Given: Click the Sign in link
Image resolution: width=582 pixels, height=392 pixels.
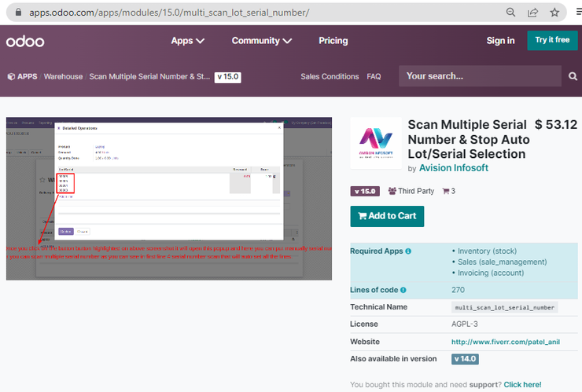Looking at the screenshot, I should (500, 41).
